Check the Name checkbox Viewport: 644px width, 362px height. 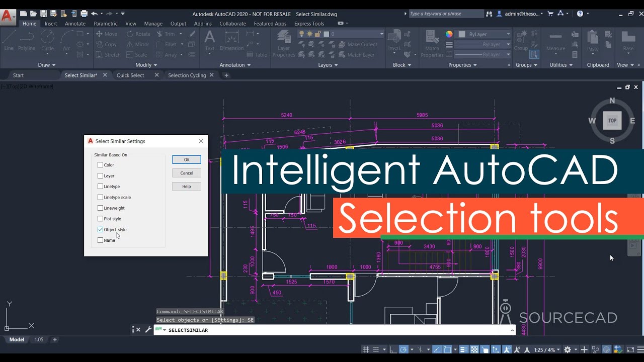click(100, 240)
